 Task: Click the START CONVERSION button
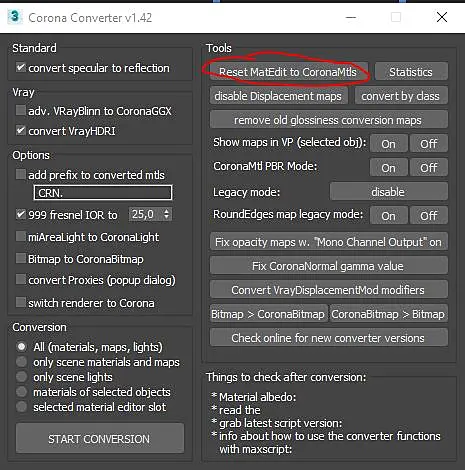(x=100, y=438)
